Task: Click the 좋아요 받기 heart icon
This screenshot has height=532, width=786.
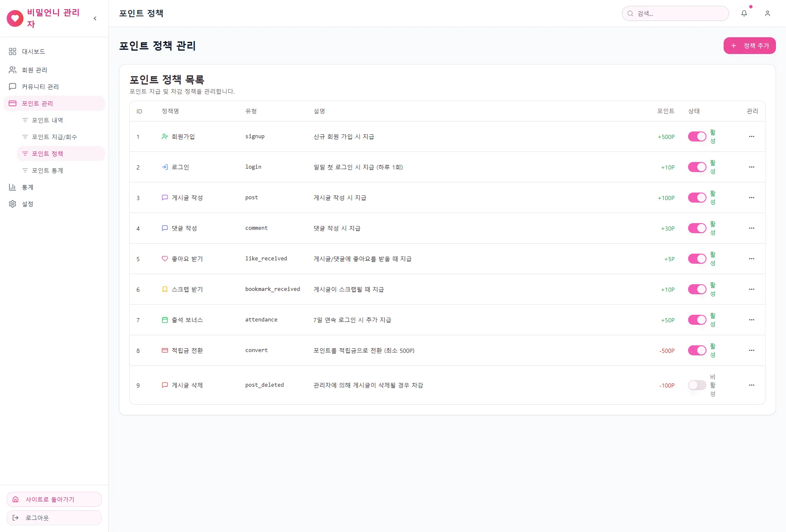Action: (x=165, y=259)
